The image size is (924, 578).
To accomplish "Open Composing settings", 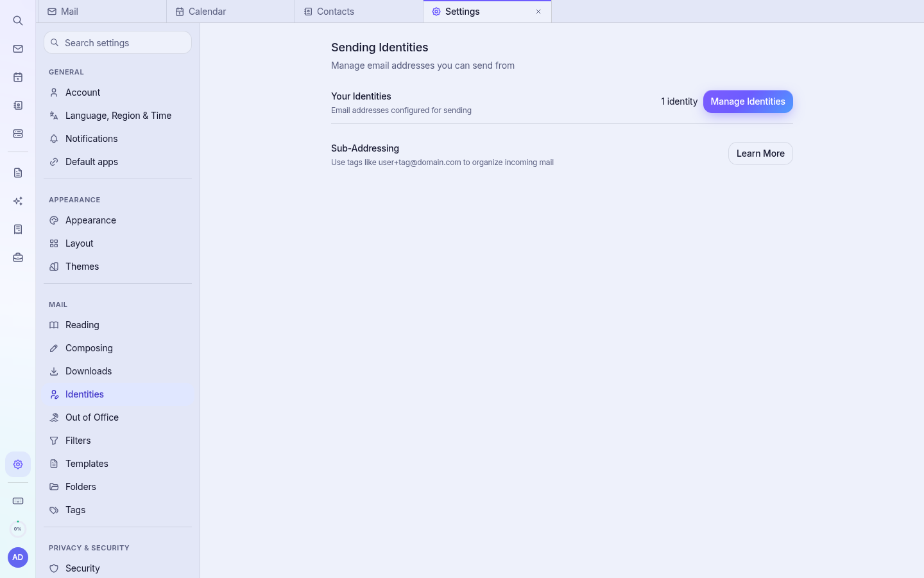I will (118, 348).
